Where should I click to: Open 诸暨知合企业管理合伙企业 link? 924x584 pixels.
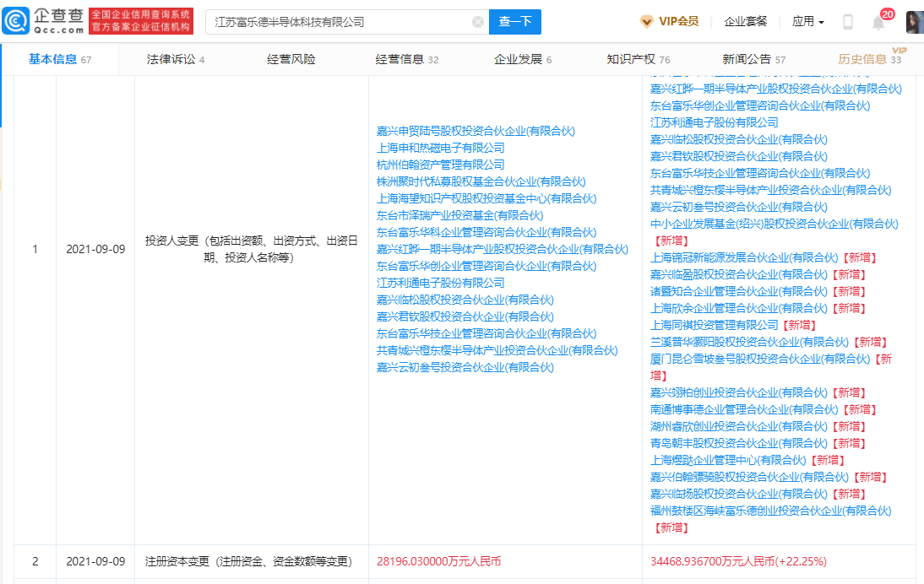738,291
